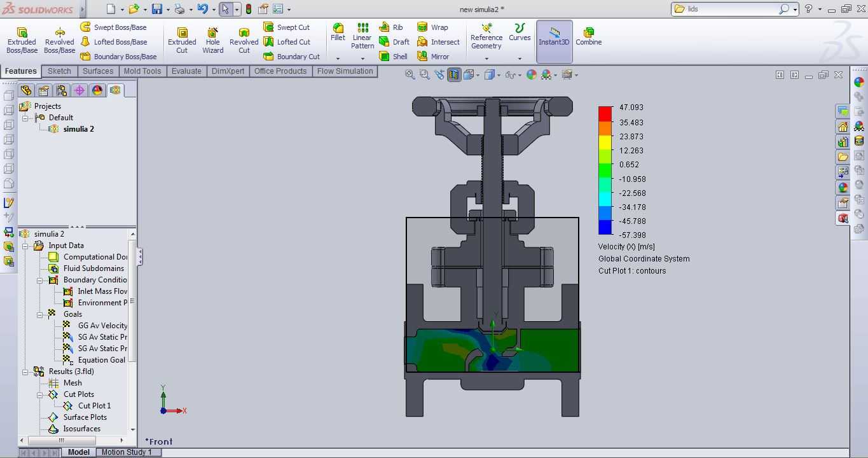Open the Edit Appearance color wheel

[x=532, y=74]
